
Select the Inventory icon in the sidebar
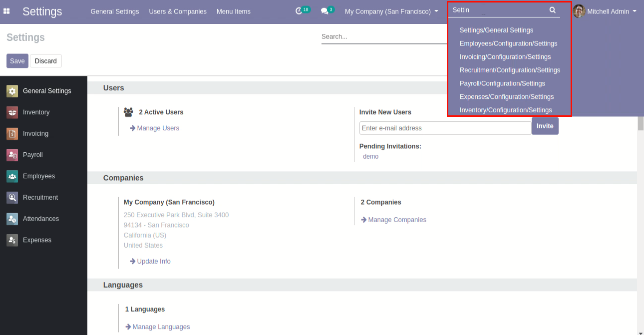12,112
